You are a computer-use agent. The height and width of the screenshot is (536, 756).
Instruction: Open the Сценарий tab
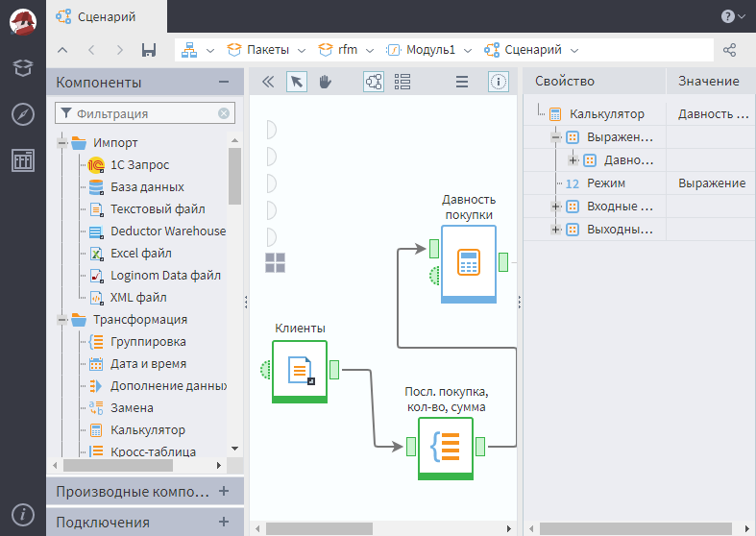[x=106, y=17]
